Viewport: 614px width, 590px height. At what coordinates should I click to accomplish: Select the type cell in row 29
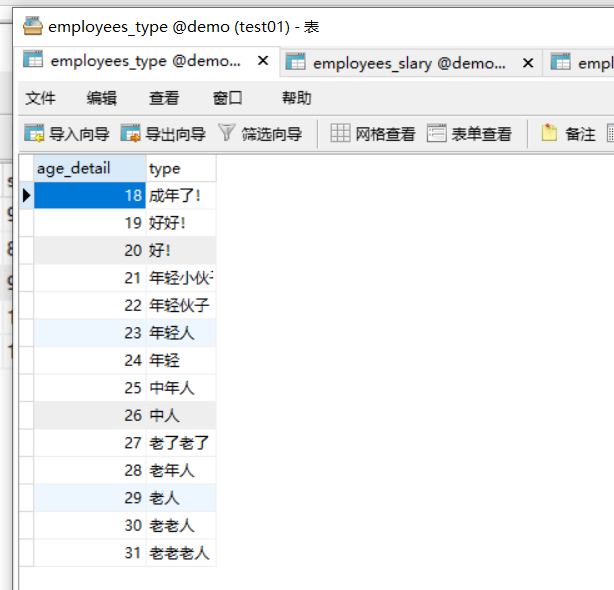[181, 498]
